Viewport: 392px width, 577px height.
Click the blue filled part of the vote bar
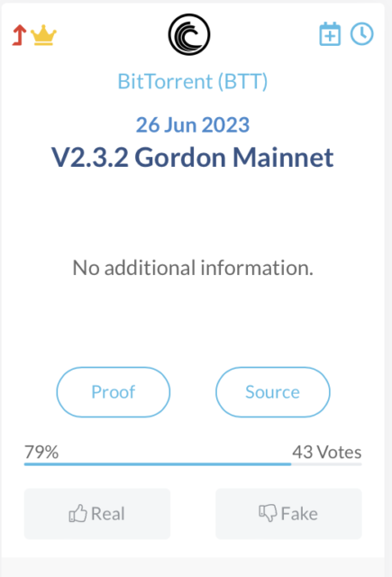pyautogui.click(x=158, y=464)
